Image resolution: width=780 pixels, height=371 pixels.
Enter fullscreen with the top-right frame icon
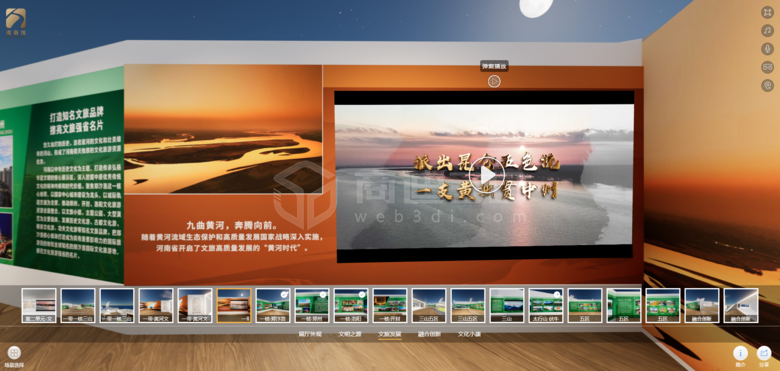point(767,12)
